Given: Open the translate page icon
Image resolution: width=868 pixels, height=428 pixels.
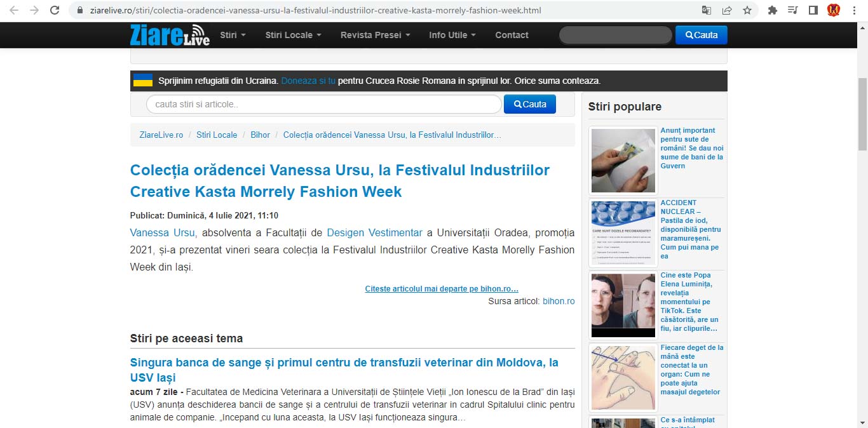Looking at the screenshot, I should click(x=707, y=10).
